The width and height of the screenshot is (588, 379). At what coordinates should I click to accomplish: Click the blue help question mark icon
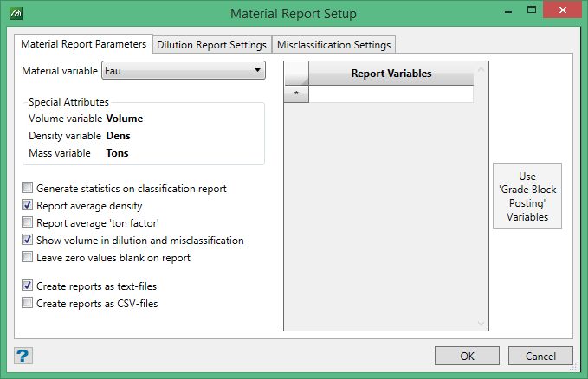pos(23,356)
